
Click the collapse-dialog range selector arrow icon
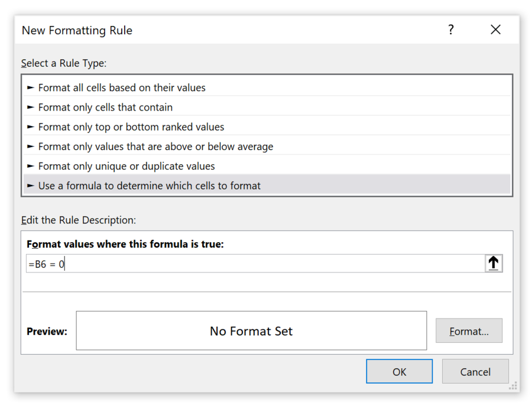[x=494, y=263]
